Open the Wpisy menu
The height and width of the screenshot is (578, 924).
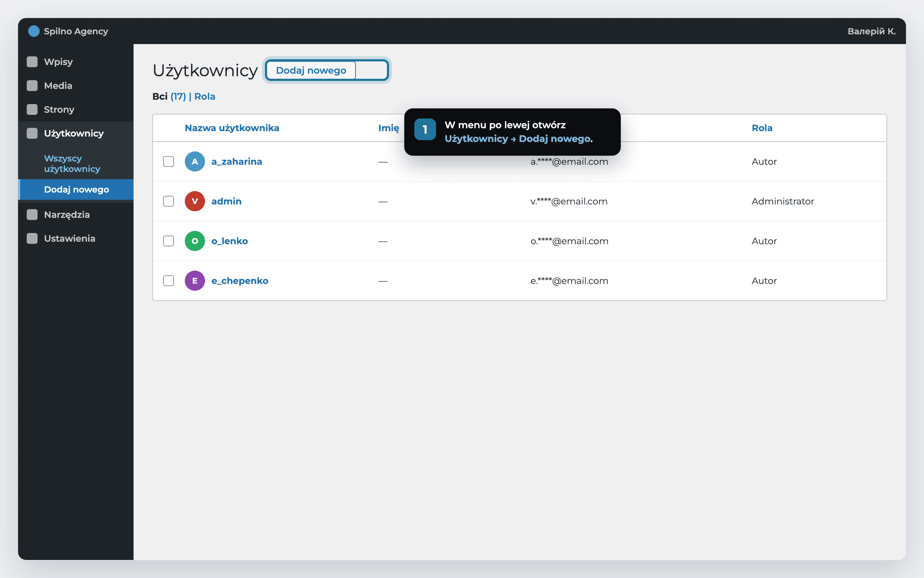(x=75, y=61)
